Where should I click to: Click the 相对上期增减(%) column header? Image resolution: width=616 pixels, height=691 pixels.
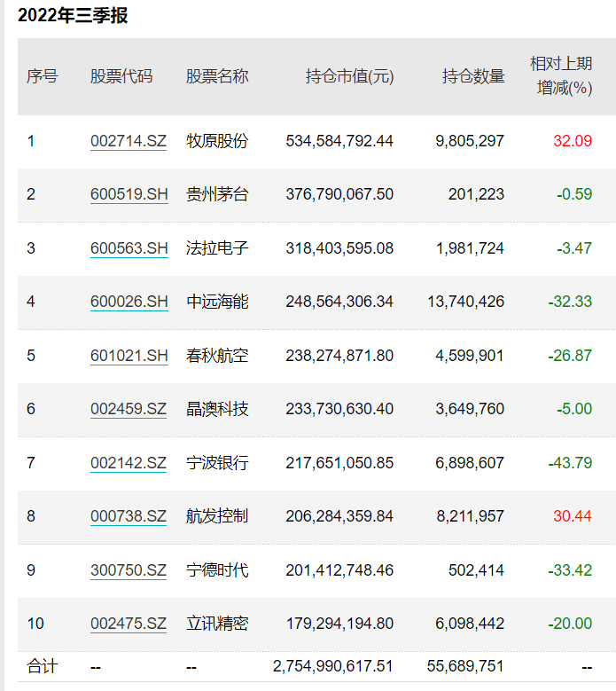[x=561, y=75]
